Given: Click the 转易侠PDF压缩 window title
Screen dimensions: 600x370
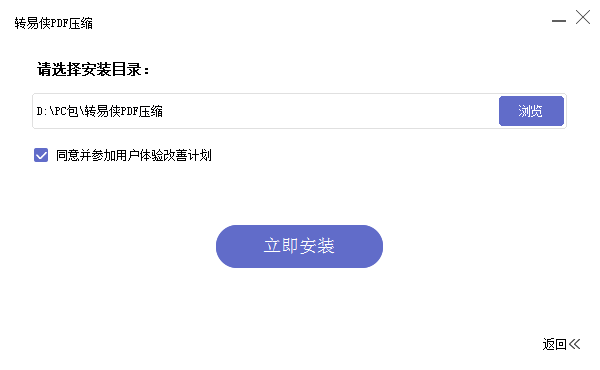Looking at the screenshot, I should coord(54,23).
